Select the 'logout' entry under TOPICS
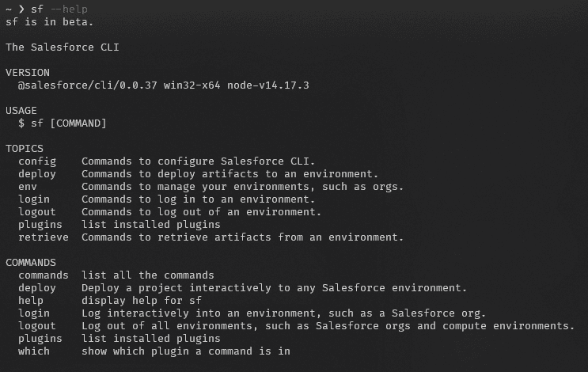The height and width of the screenshot is (372, 588). [x=37, y=212]
